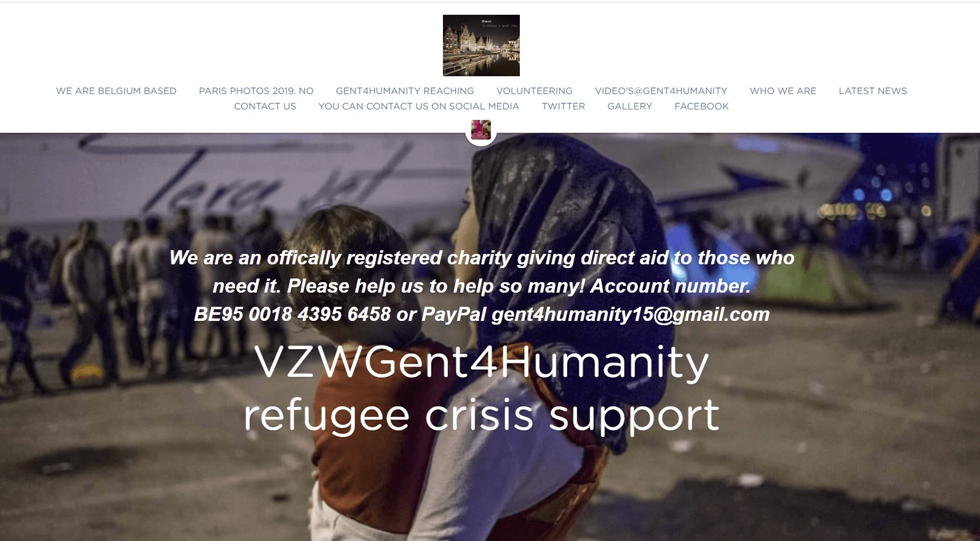Visit the Facebook navigation link
This screenshot has width=980, height=541.
pyautogui.click(x=701, y=106)
